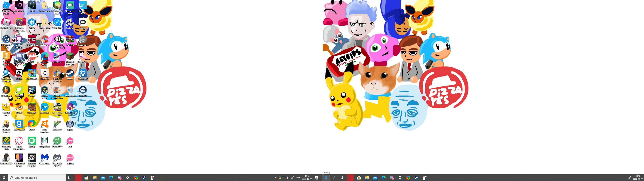Image resolution: width=644 pixels, height=181 pixels.
Task: Select the Spotify desktop icon
Action: tap(32, 142)
